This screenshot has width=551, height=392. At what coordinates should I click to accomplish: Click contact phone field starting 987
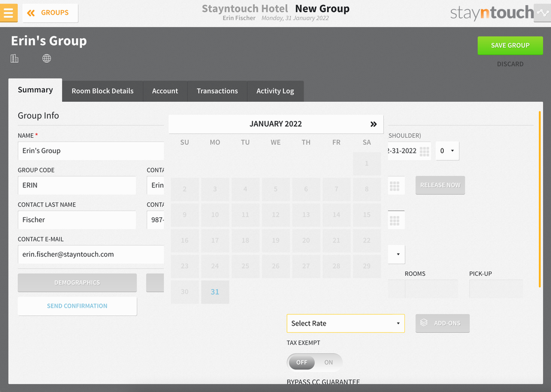(155, 220)
